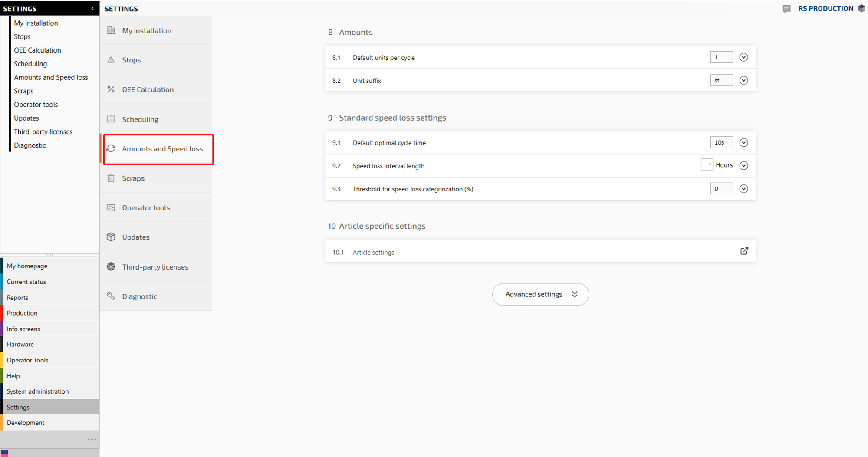The width and height of the screenshot is (868, 457).
Task: Select Hardware in the main menu
Action: [20, 345]
